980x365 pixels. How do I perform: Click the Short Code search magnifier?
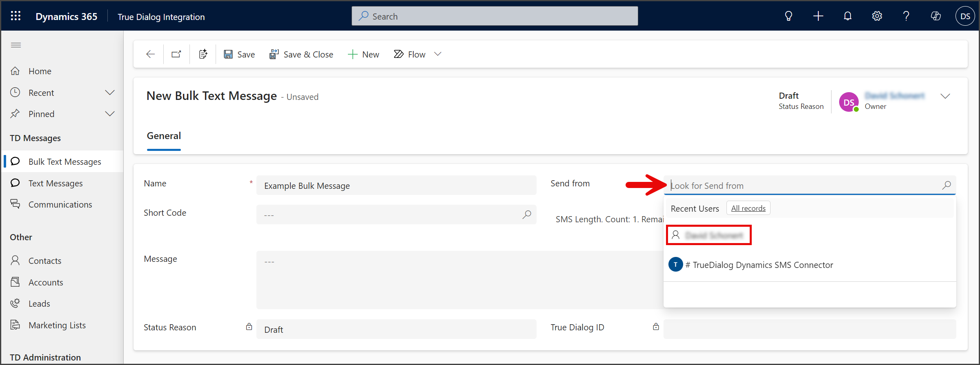click(x=527, y=215)
